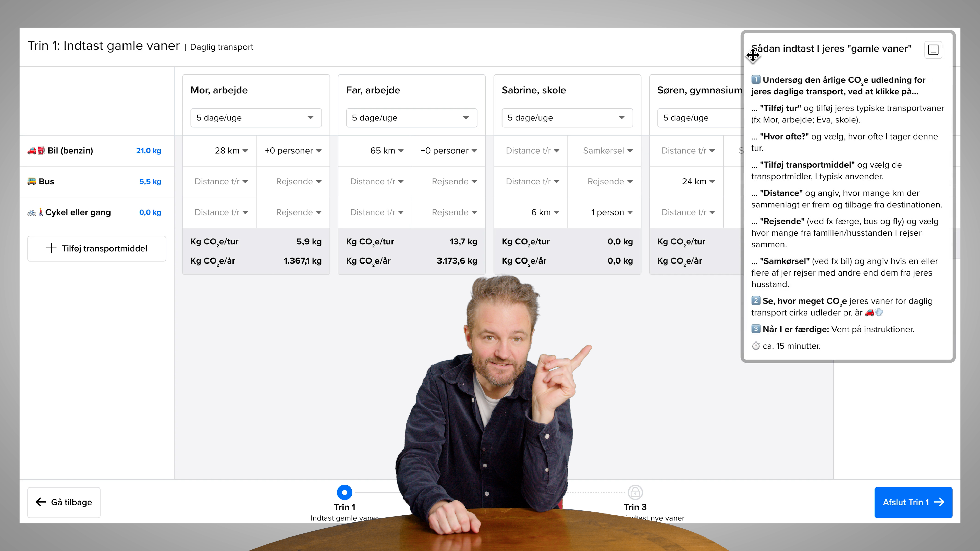Viewport: 980px width, 551px height.
Task: Click Tilføj transportmiddel button
Action: point(97,248)
